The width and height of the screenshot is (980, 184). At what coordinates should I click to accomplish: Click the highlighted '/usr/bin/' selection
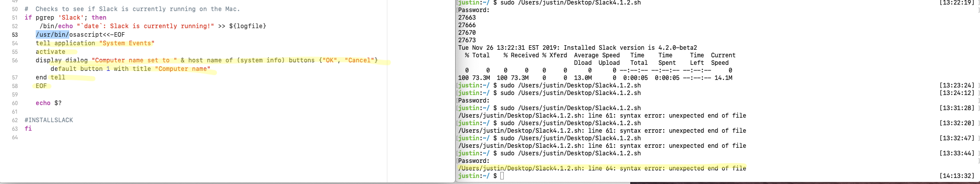[52, 35]
